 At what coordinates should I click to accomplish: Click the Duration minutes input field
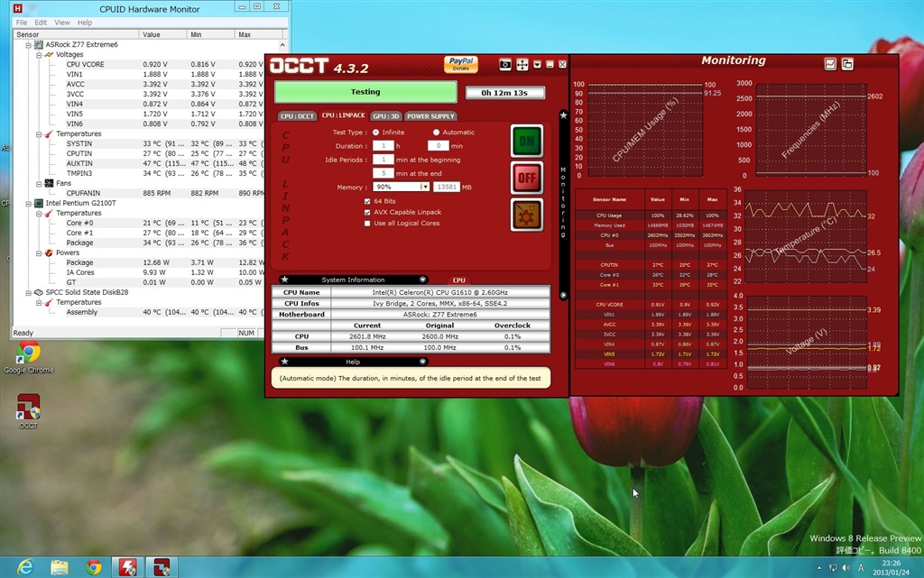[438, 146]
